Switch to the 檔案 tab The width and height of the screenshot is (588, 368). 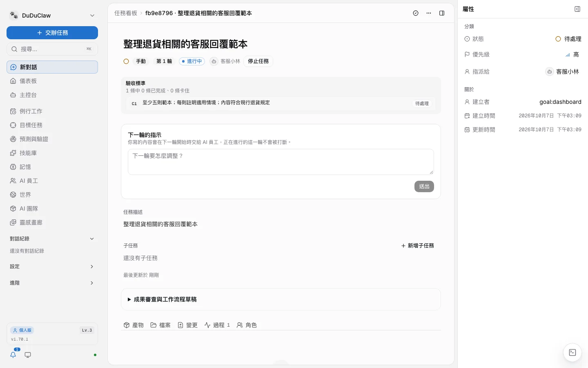[x=160, y=325]
